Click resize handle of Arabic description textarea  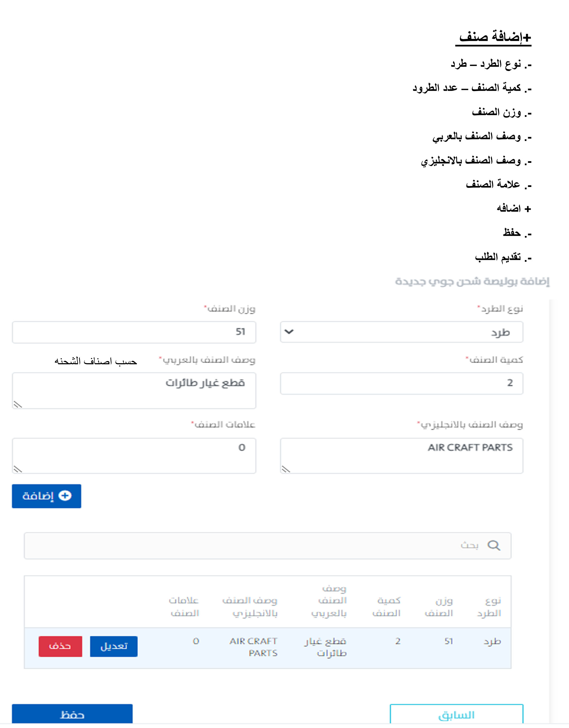(18, 404)
